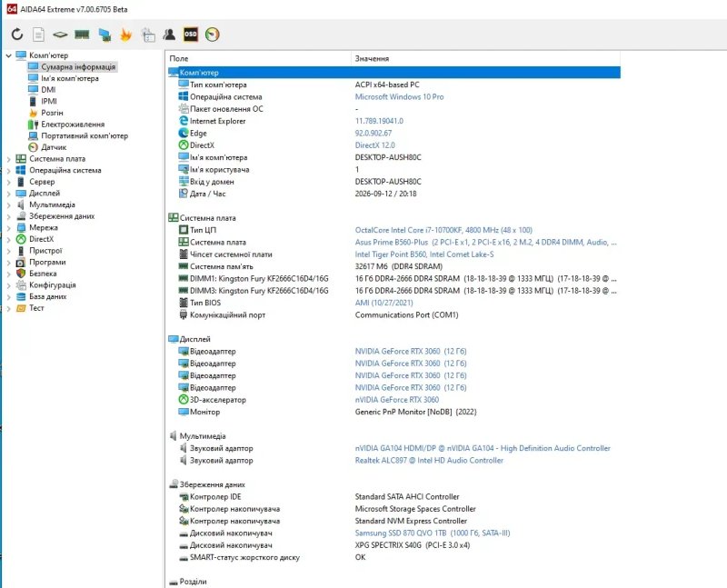This screenshot has width=727, height=588.
Task: Open Samsung SSD 870 QVO 1TB link
Action: click(x=433, y=533)
